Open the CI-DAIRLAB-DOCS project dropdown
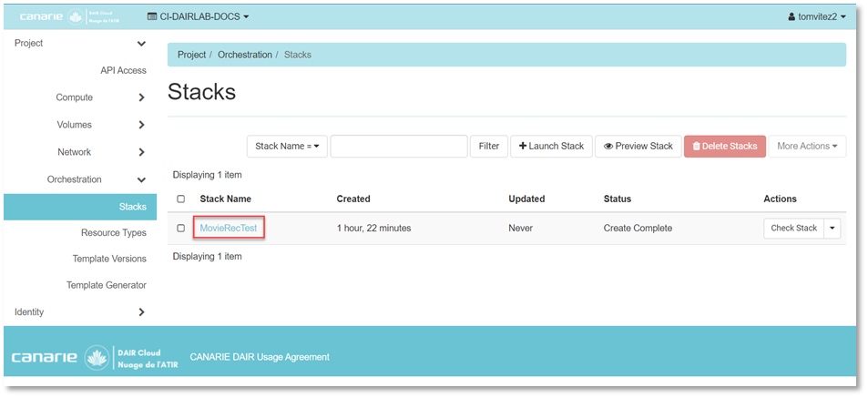The width and height of the screenshot is (868, 398). 198,17
